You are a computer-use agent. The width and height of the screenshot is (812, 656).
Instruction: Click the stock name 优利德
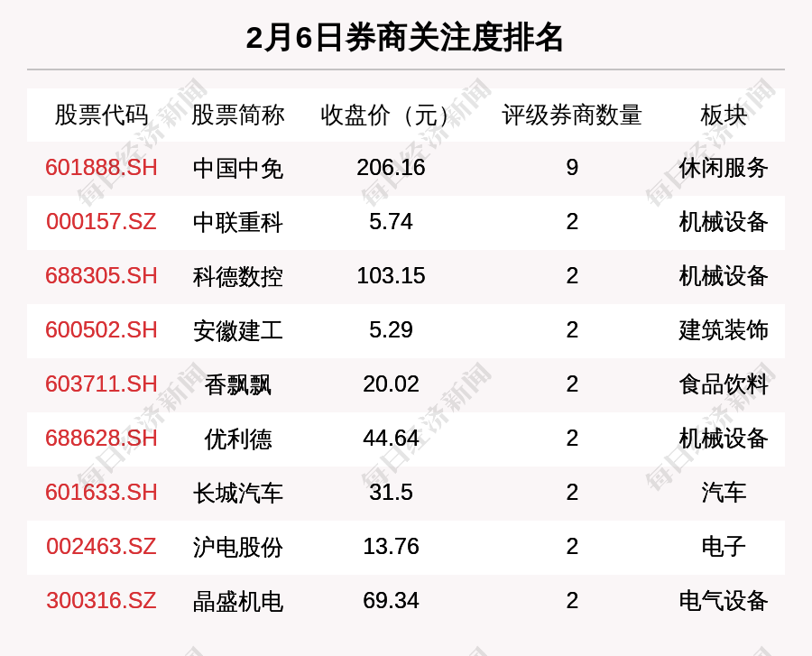[237, 439]
